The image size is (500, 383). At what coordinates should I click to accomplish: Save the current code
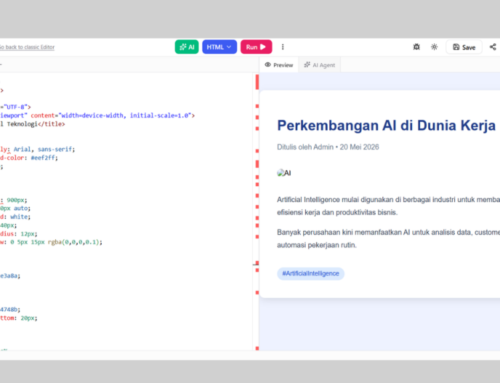coord(464,47)
